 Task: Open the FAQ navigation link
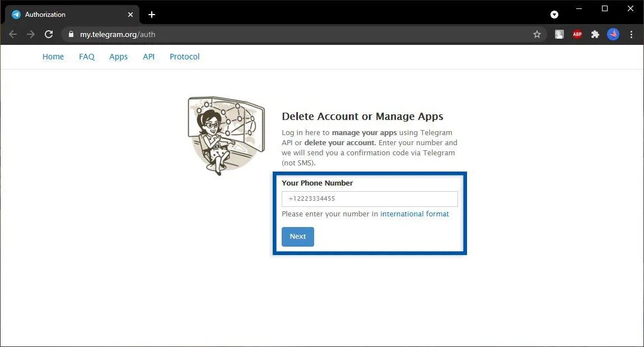[x=87, y=57]
